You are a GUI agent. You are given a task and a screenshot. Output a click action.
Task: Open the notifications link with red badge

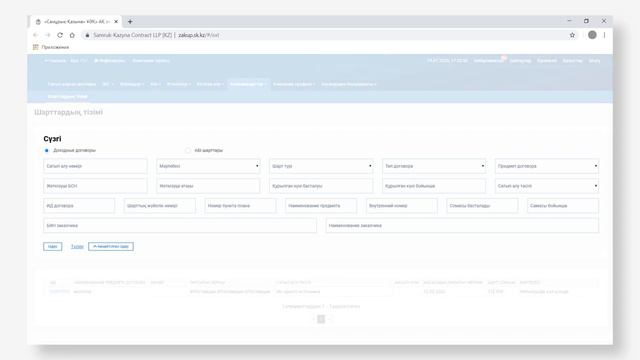click(x=489, y=61)
